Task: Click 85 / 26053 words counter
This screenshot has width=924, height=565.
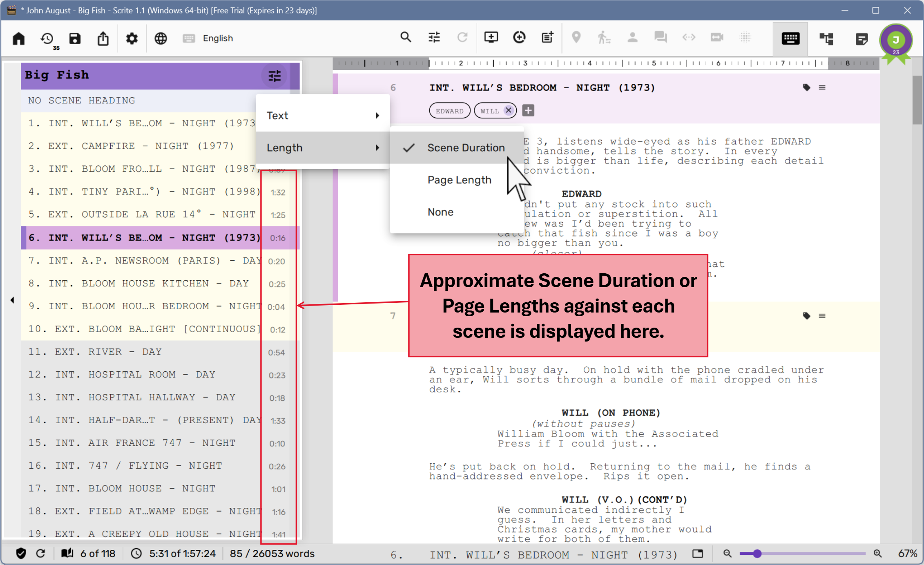Action: [272, 554]
